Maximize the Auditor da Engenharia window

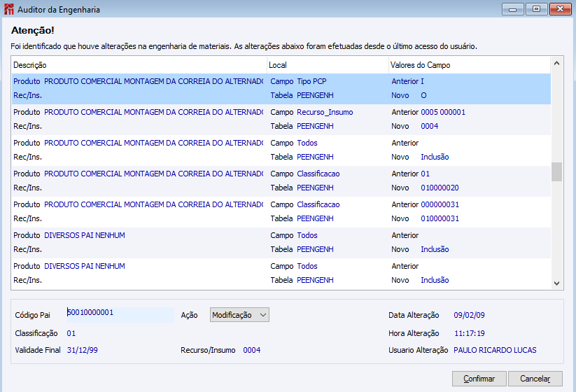click(x=536, y=9)
